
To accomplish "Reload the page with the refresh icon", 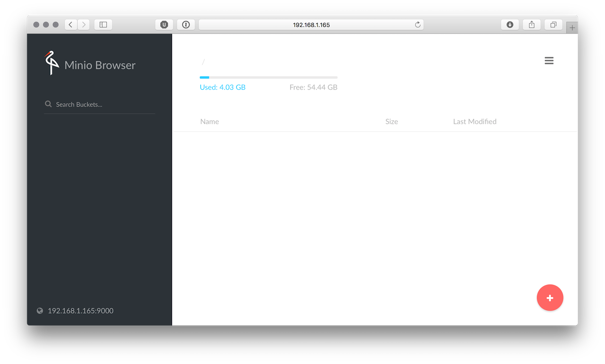I will coord(418,25).
